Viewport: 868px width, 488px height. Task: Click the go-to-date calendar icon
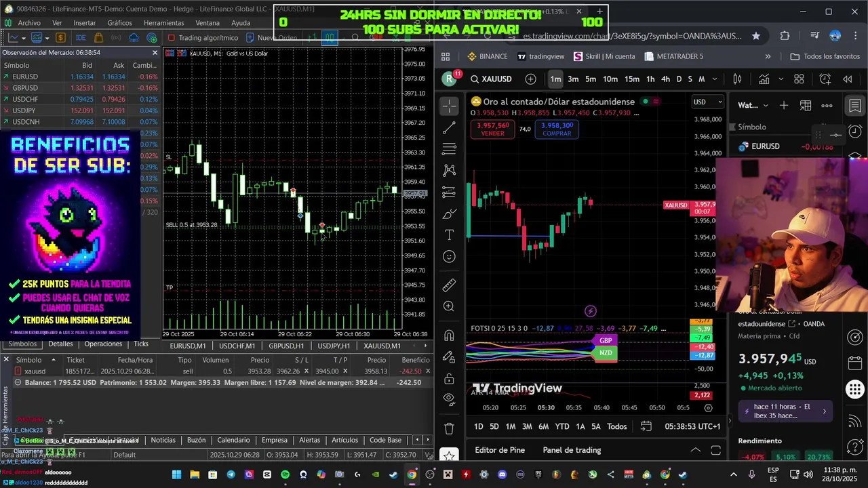click(646, 426)
